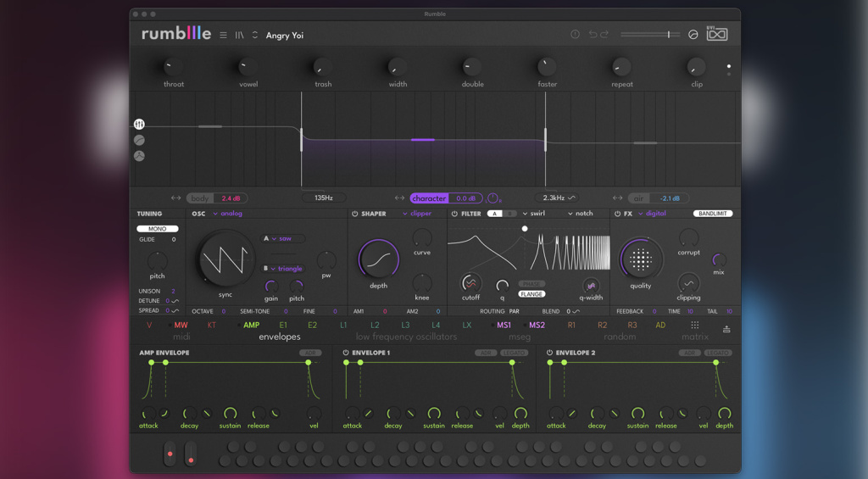Screen dimensions: 868x479
Task: Click the air band label
Action: tap(639, 198)
